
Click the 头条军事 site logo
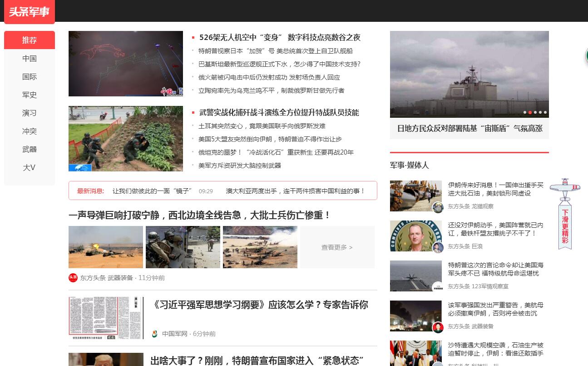coord(30,12)
